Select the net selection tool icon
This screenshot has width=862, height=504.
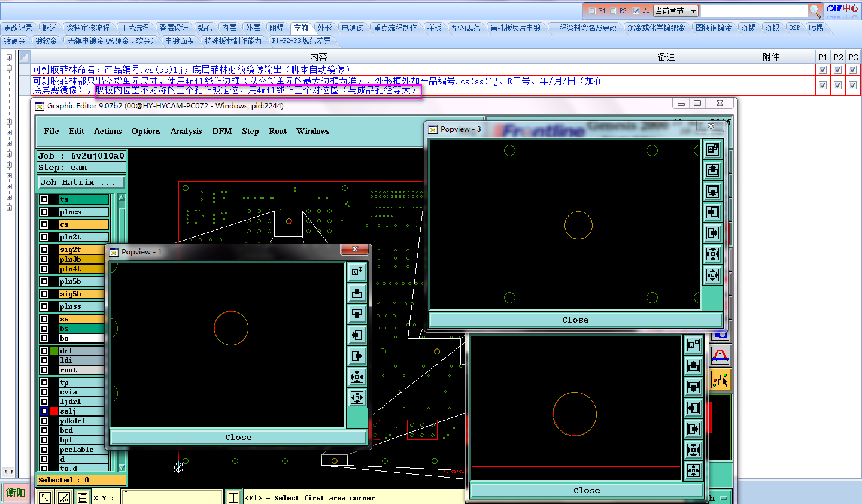(720, 379)
